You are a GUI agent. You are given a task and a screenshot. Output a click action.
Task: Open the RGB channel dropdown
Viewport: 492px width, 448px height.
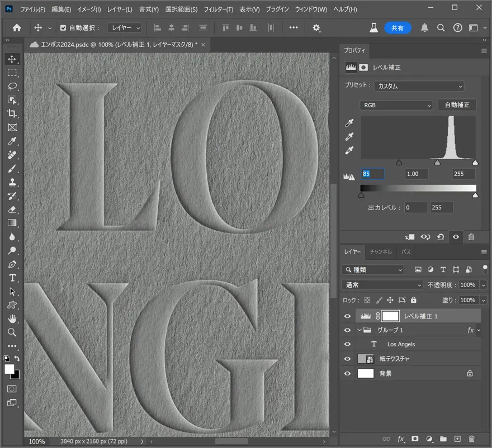(x=396, y=106)
